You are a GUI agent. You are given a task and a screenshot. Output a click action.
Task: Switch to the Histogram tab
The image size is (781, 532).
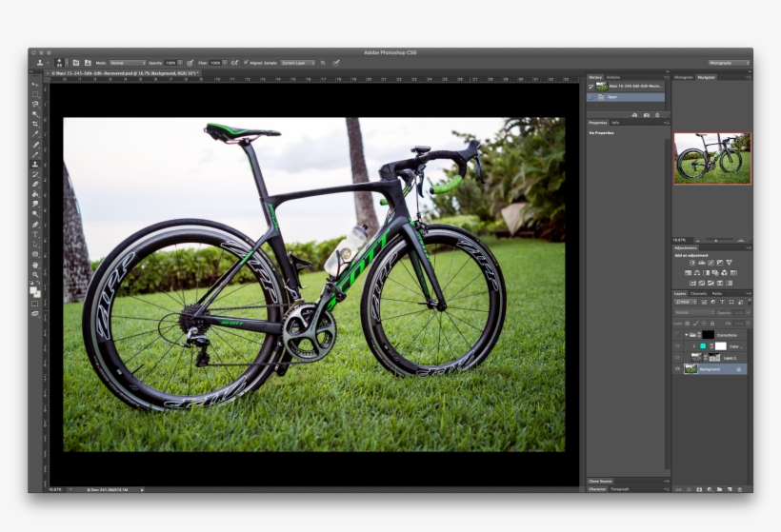click(x=684, y=77)
